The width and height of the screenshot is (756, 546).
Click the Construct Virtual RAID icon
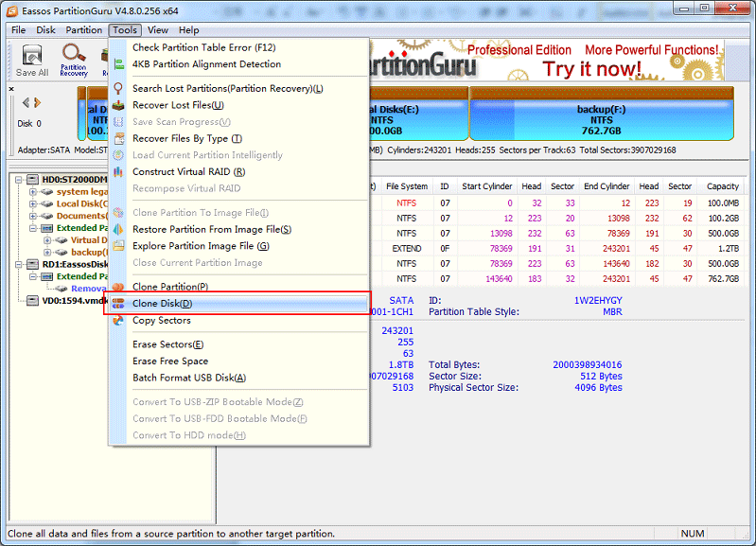coord(118,171)
